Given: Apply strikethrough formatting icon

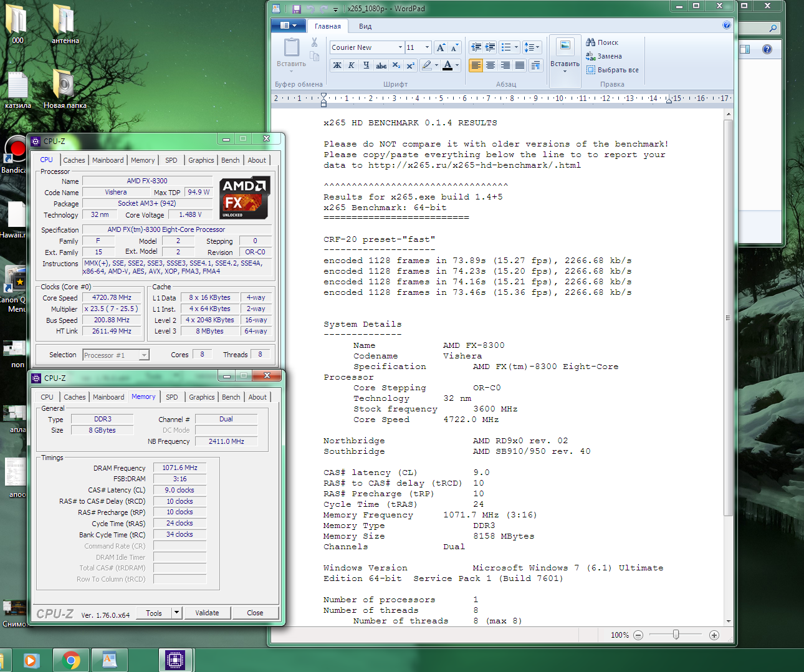Looking at the screenshot, I should coord(381,65).
